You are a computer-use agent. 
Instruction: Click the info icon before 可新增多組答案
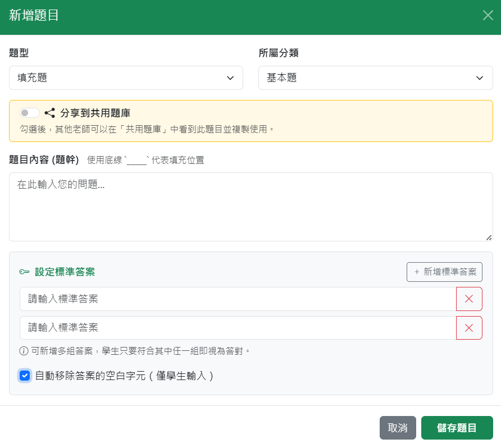click(24, 351)
